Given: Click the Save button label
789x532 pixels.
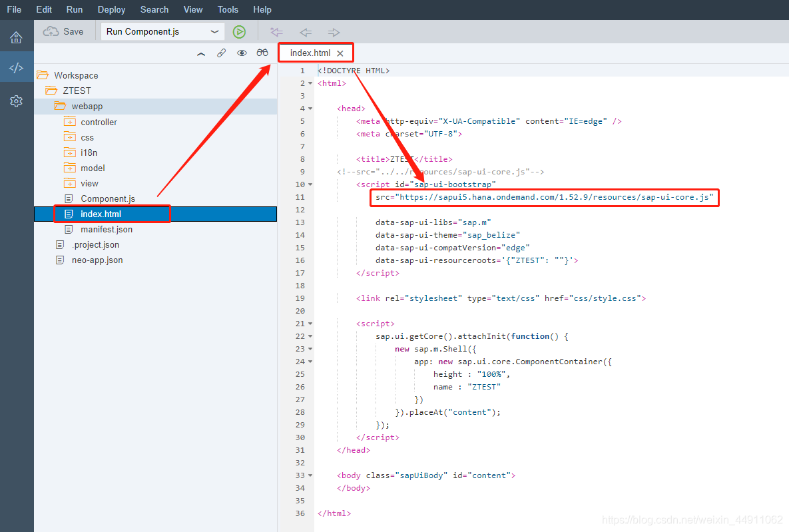Looking at the screenshot, I should click(73, 32).
